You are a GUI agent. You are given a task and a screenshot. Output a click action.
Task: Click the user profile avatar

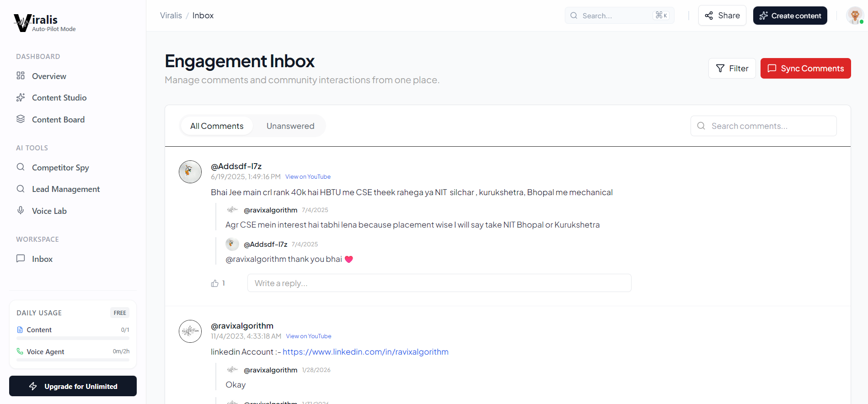[854, 16]
